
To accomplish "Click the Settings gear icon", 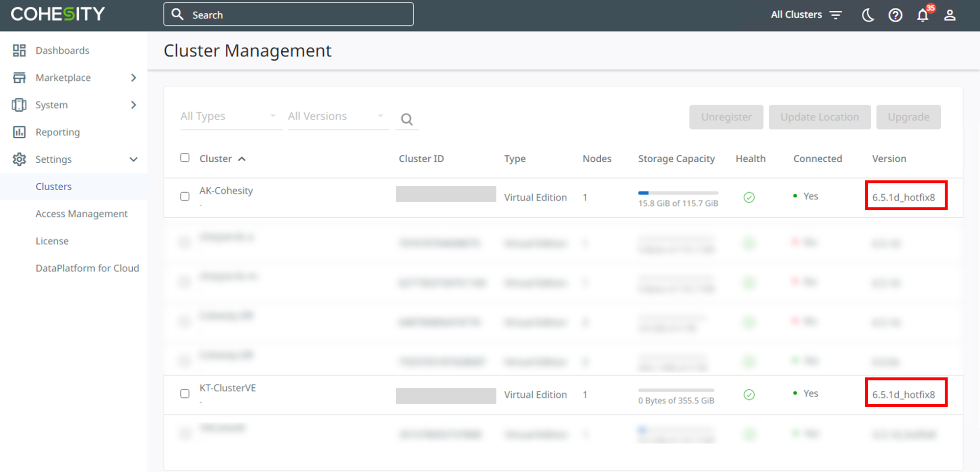I will pos(19,159).
